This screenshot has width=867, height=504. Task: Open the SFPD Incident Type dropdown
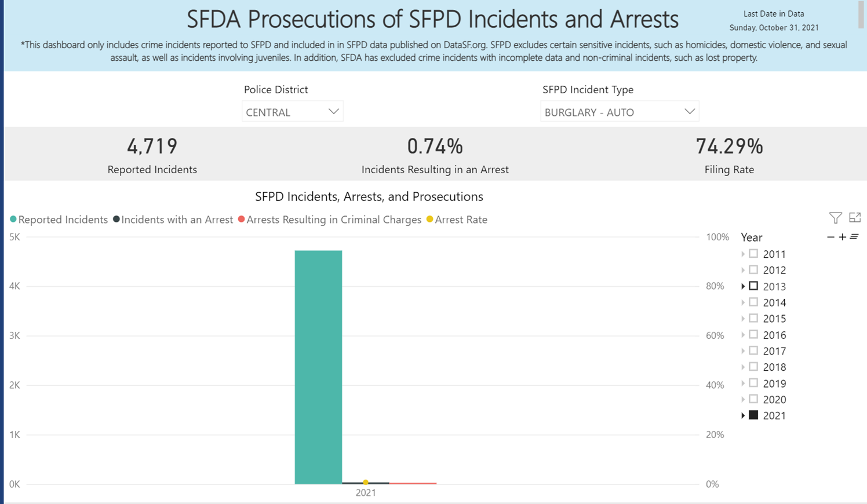[620, 112]
